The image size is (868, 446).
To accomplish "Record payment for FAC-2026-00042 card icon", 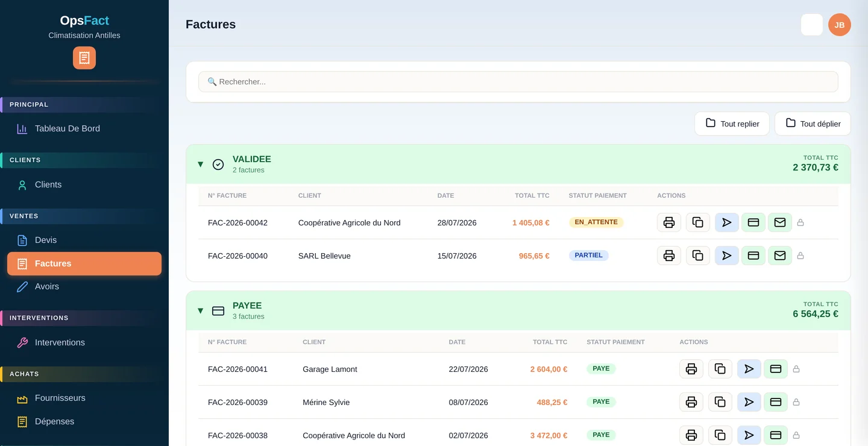I will [x=753, y=222].
